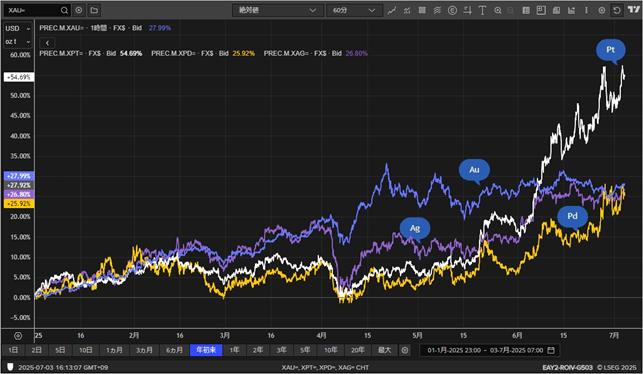This screenshot has width=643, height=374.
Task: Click the search magnifier icon beside XAU=
Action: (64, 10)
